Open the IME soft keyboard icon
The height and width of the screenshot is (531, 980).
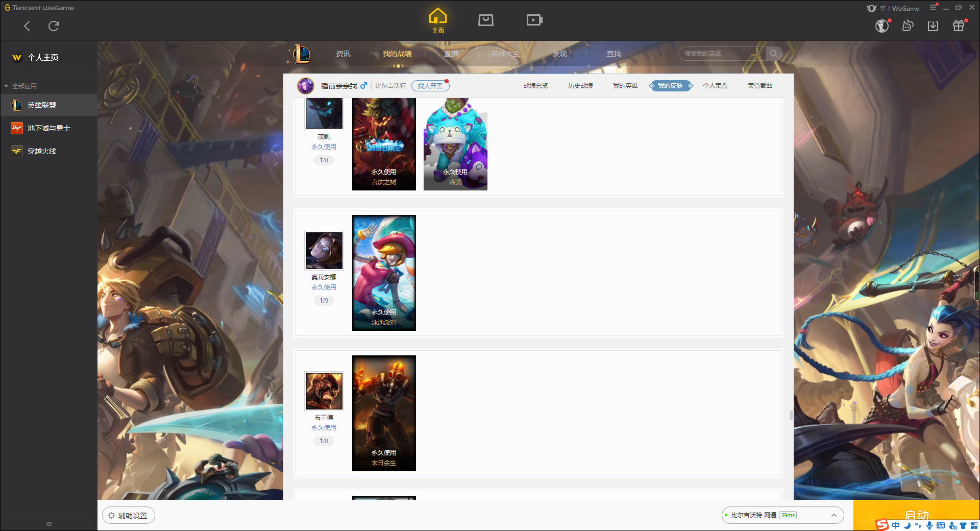tap(941, 525)
